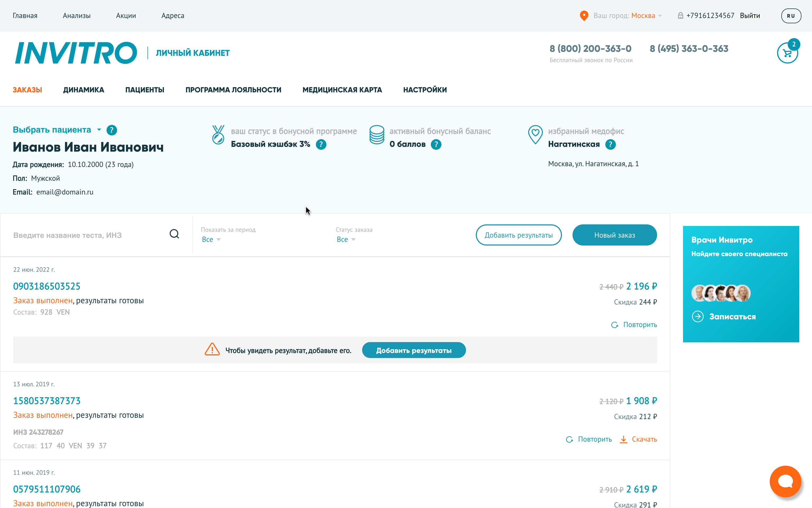Viewport: 812px width, 508px height.
Task: Click price 2 196 ₽ of first order
Action: (x=641, y=286)
